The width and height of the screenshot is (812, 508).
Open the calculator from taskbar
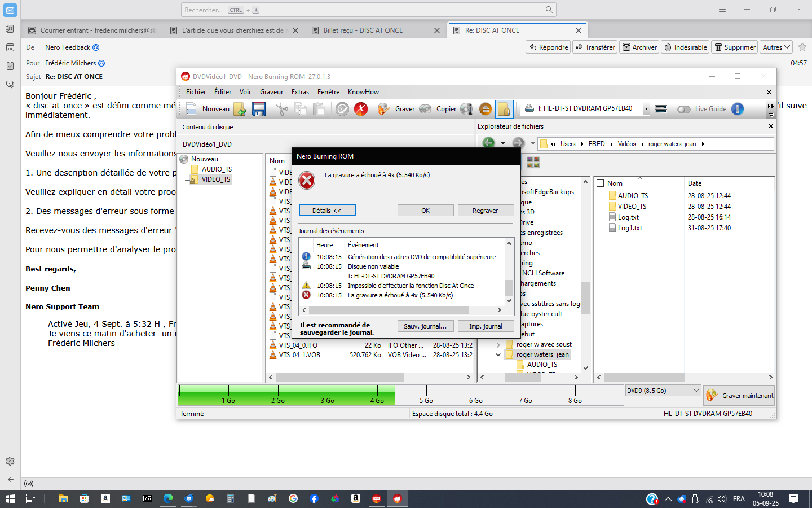pyautogui.click(x=231, y=498)
